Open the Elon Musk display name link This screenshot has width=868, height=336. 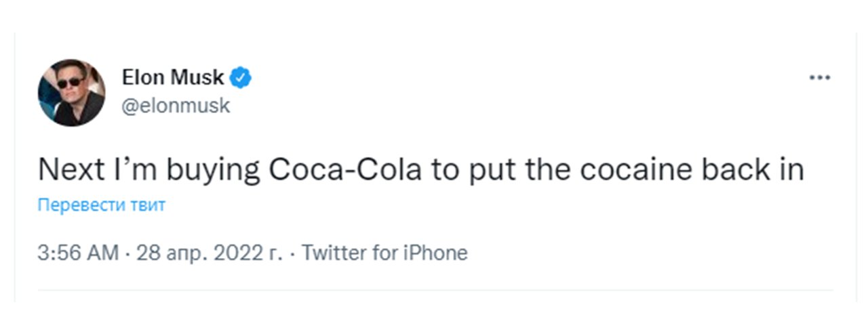(173, 79)
